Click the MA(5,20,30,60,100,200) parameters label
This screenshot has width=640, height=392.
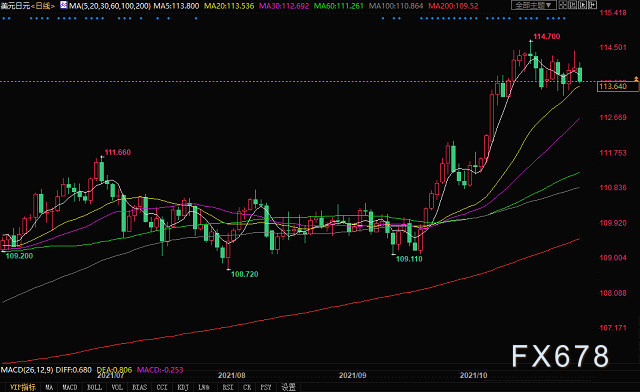pyautogui.click(x=110, y=6)
